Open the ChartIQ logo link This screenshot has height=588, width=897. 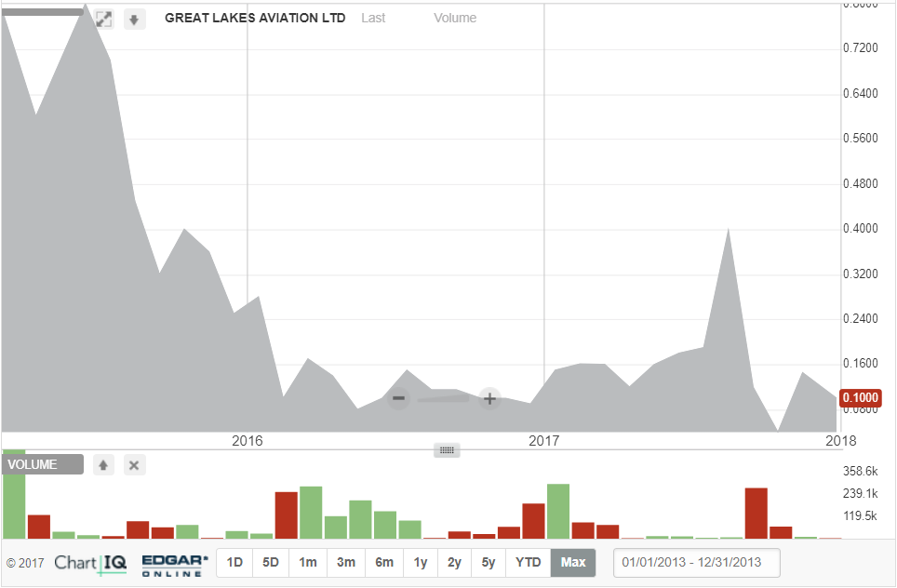pos(90,564)
